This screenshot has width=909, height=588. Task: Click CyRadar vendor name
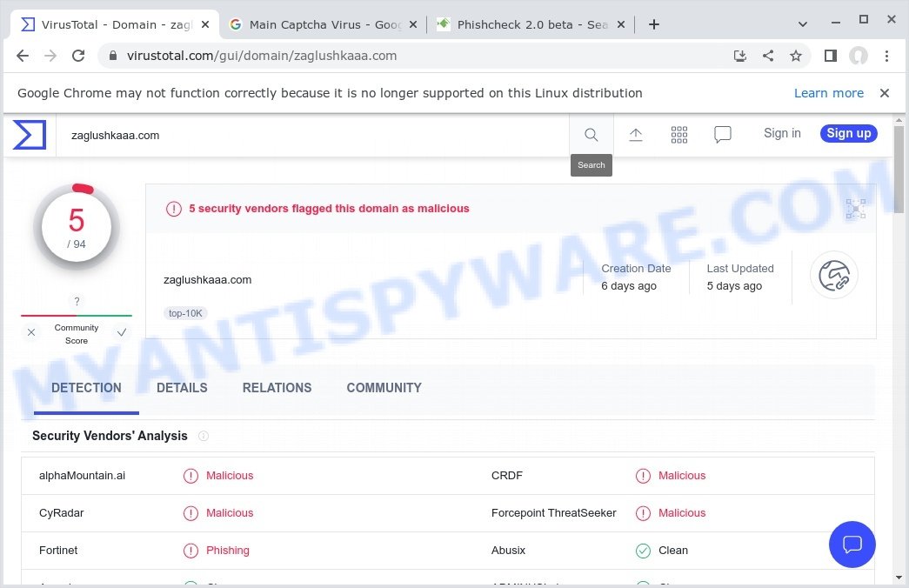coord(62,512)
